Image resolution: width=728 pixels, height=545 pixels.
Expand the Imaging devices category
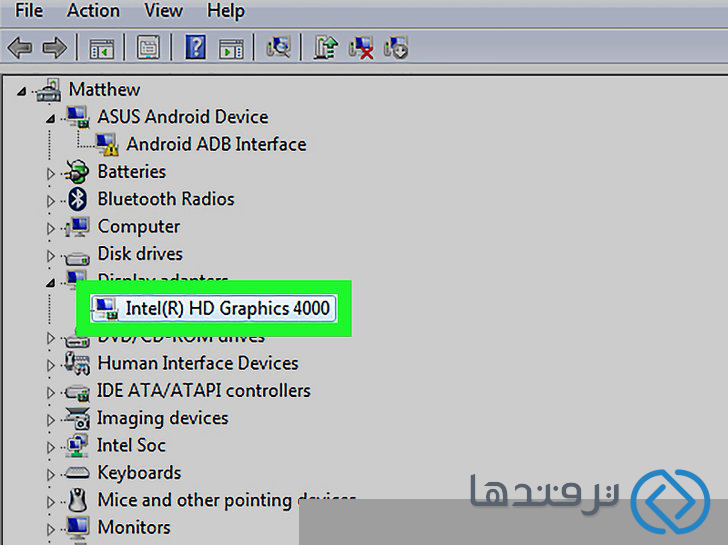pyautogui.click(x=51, y=420)
